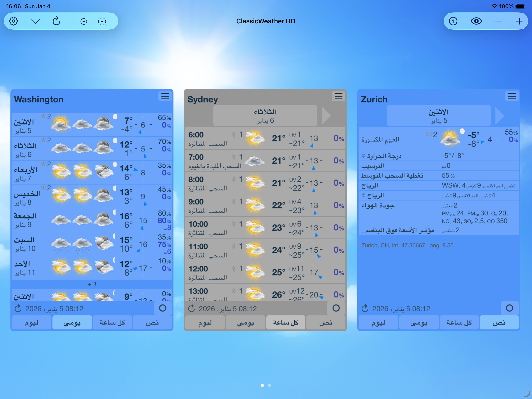Advance Zurich forecast to next day with arrow
Viewport: 532px width, 399px height.
(x=500, y=116)
